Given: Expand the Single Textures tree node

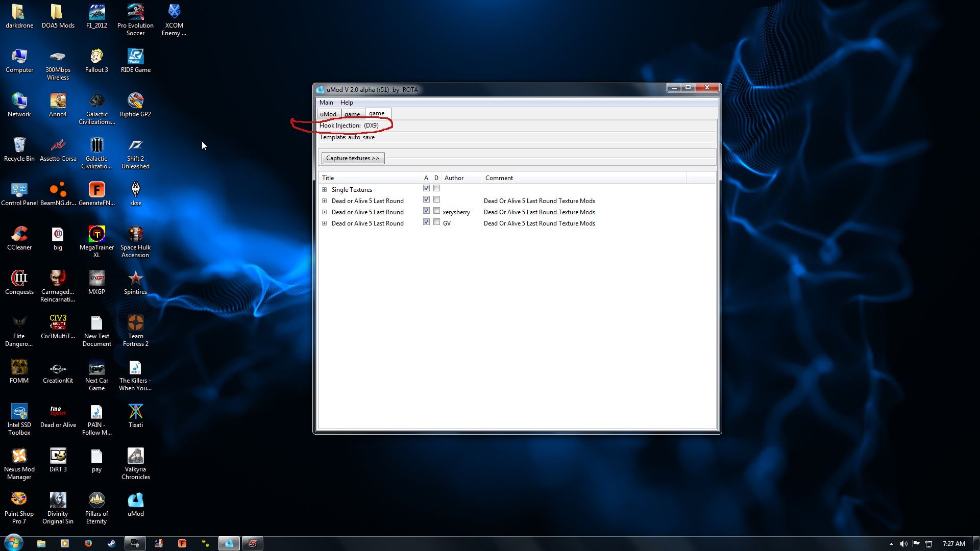Looking at the screenshot, I should [x=324, y=190].
